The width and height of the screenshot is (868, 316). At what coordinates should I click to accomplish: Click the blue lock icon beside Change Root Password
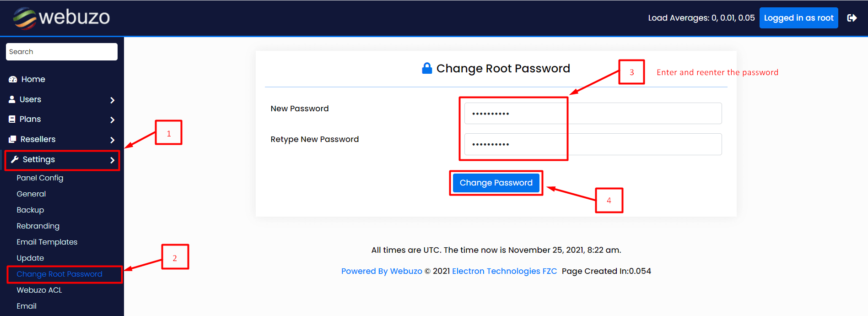(426, 68)
